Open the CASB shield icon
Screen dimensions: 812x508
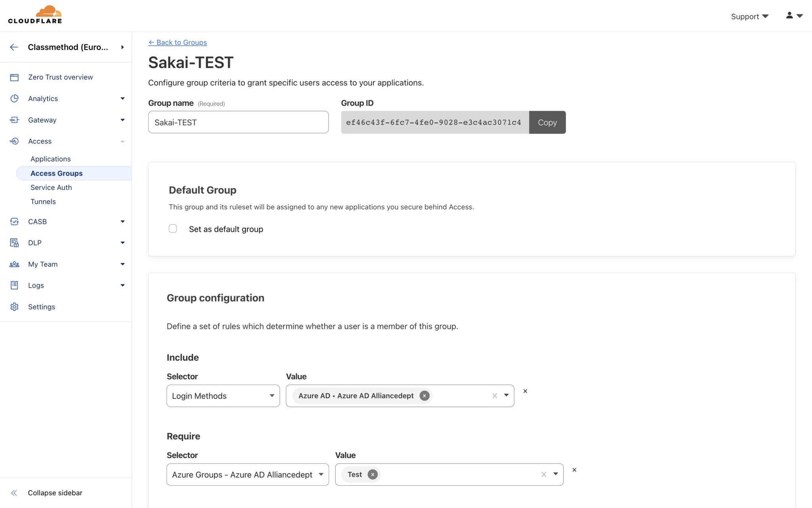click(x=14, y=221)
